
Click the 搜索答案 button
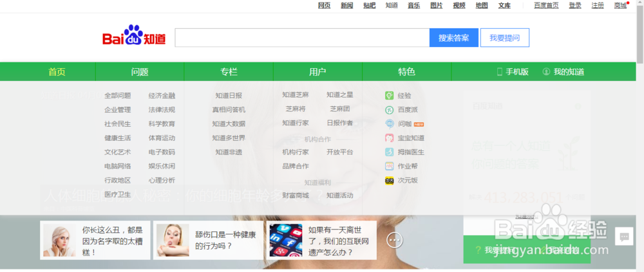point(454,38)
